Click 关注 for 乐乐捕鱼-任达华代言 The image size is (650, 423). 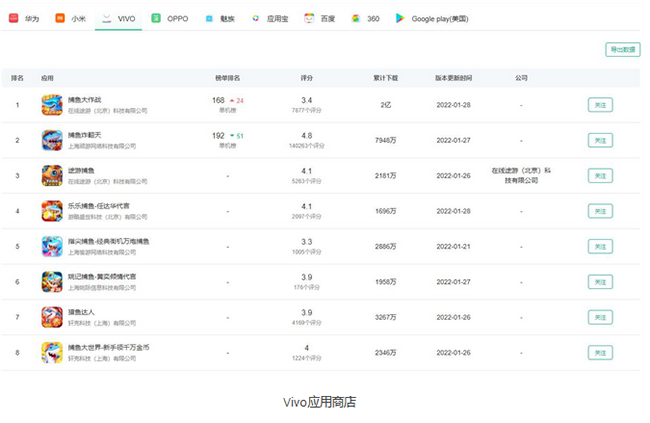(x=600, y=211)
